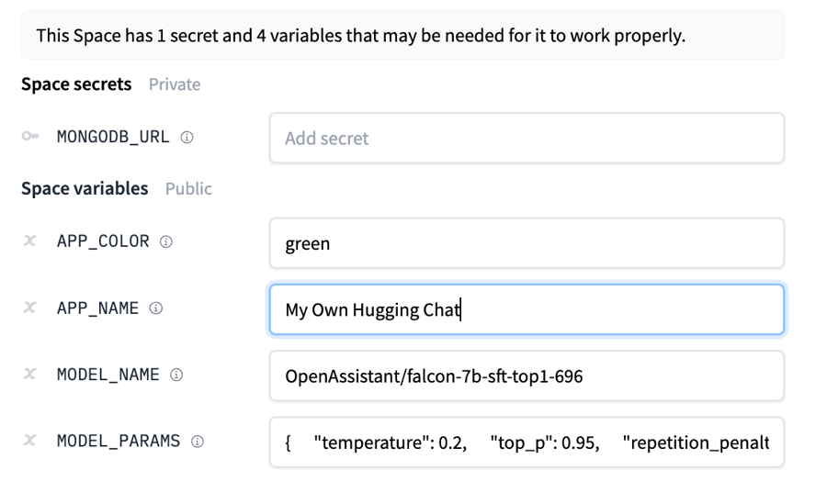Click the key icon beside MONGODB_URL
This screenshot has height=504, width=827.
pos(30,137)
